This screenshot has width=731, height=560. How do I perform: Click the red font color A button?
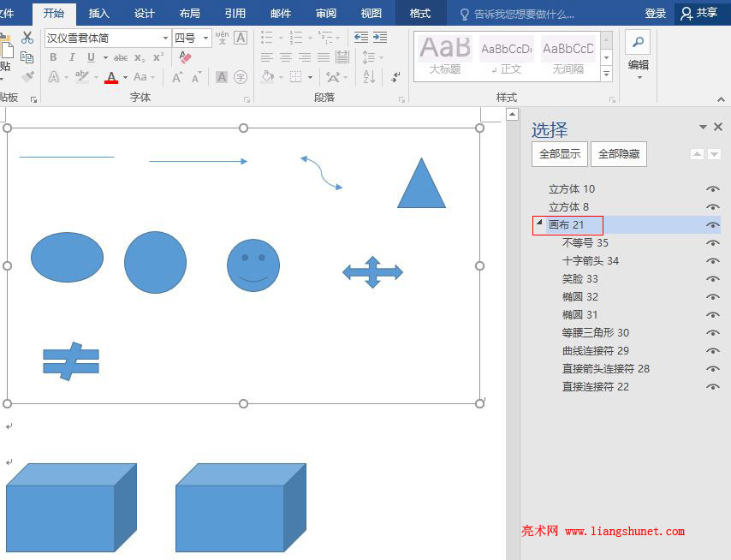click(111, 77)
